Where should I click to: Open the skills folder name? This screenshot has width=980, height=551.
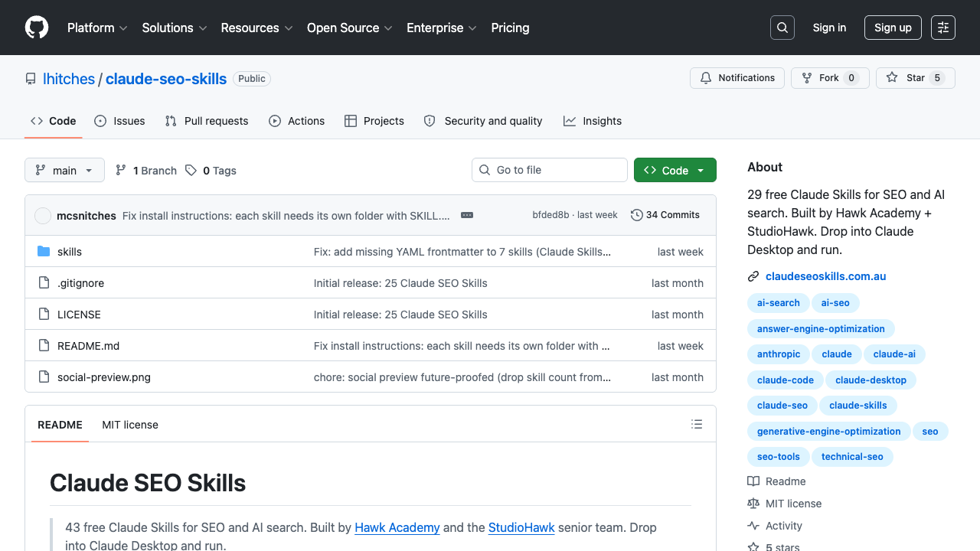70,252
